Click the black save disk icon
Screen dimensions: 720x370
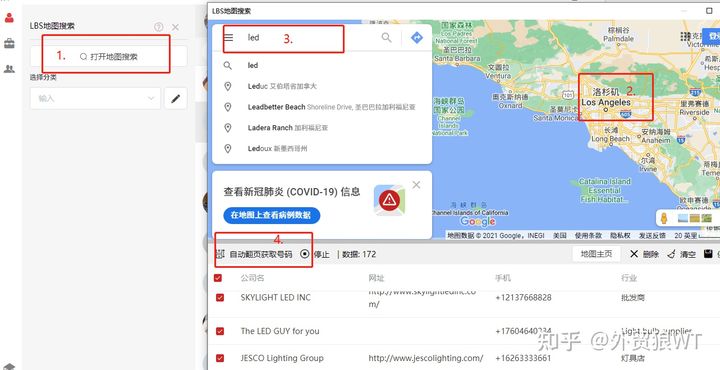tap(708, 254)
